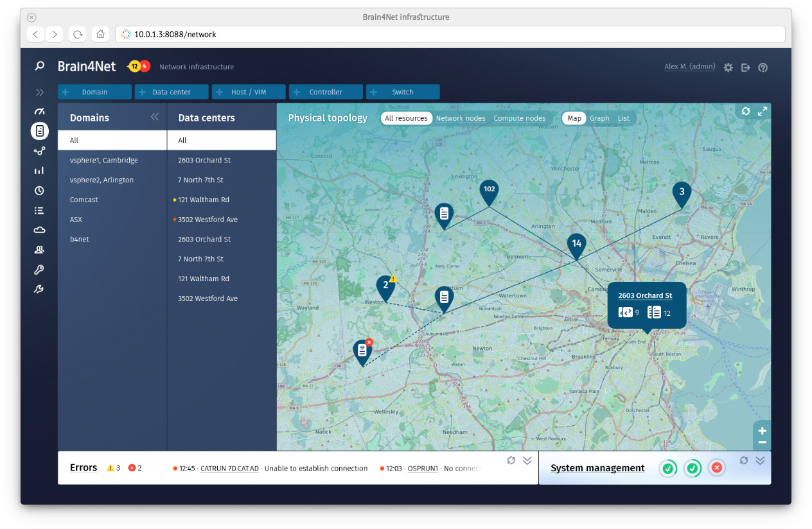812x529 pixels.
Task: Expand the left sidebar navigation
Action: [40, 92]
